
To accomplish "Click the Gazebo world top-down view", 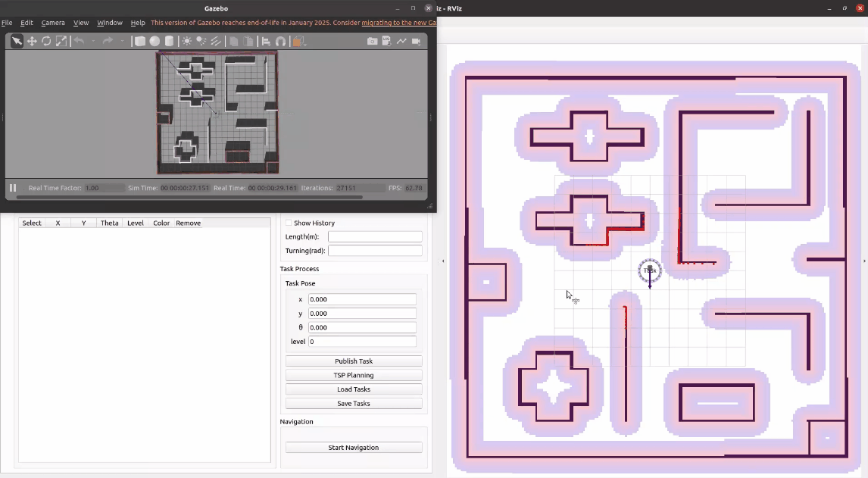I will tap(217, 113).
